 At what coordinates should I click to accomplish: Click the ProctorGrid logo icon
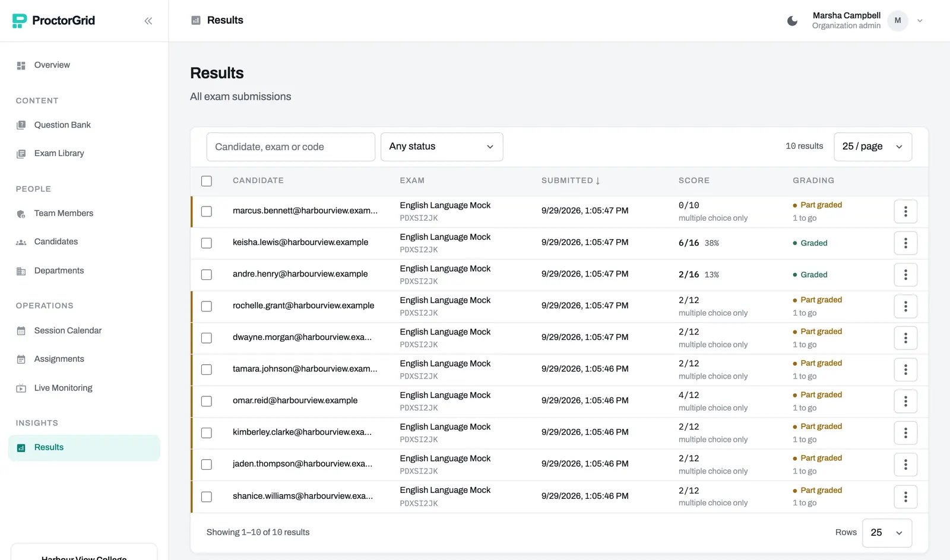tap(20, 21)
